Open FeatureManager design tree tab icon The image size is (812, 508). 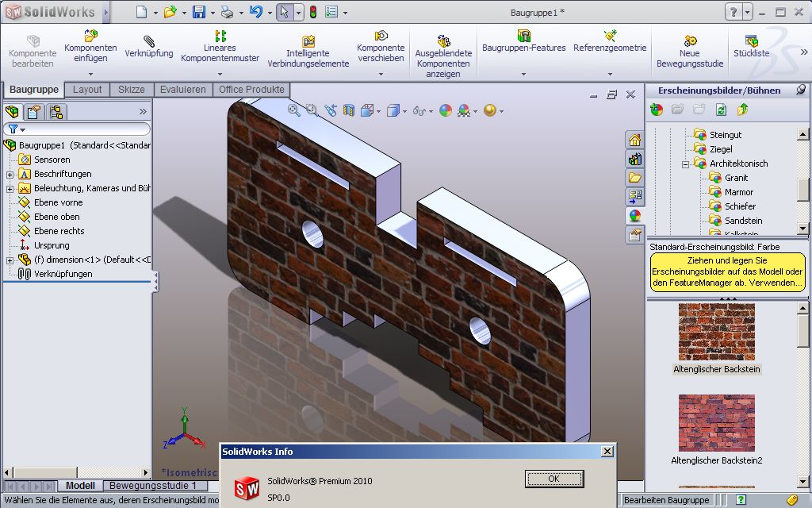[x=12, y=111]
